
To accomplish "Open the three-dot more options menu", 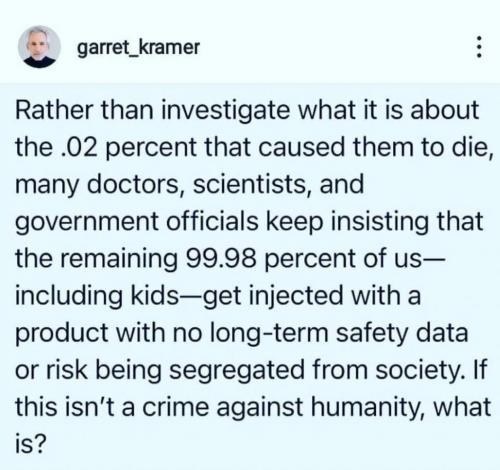I will [479, 47].
